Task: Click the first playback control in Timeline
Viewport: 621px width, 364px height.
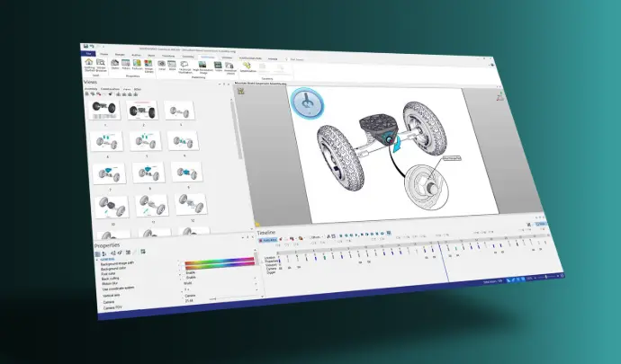Action: coord(341,235)
